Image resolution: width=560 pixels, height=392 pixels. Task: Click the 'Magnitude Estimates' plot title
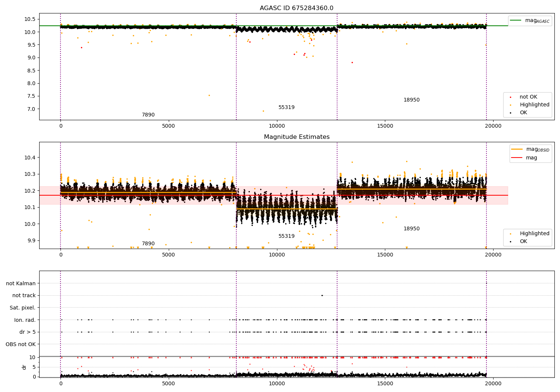pyautogui.click(x=296, y=137)
